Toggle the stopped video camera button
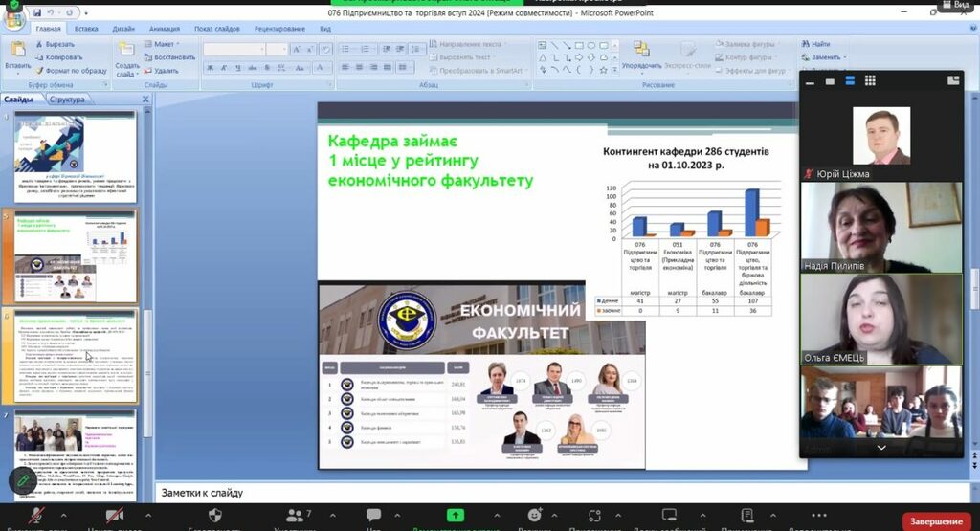This screenshot has width=980, height=531. pos(113,516)
